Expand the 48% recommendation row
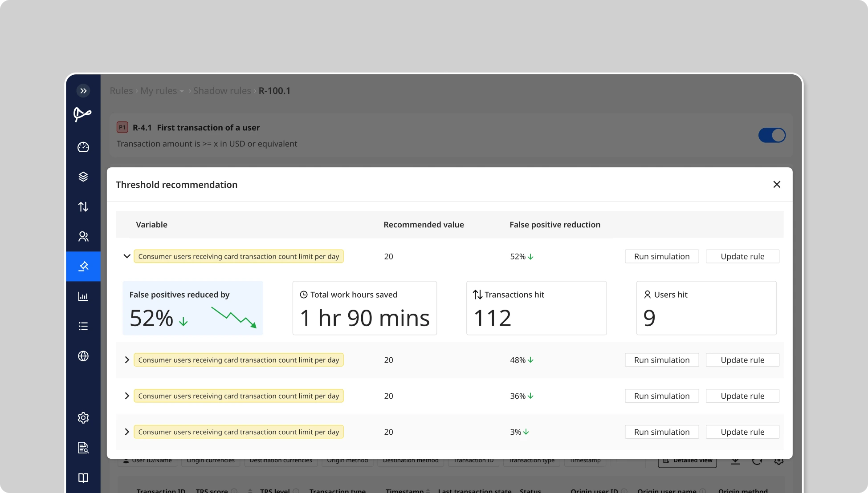 pyautogui.click(x=127, y=360)
